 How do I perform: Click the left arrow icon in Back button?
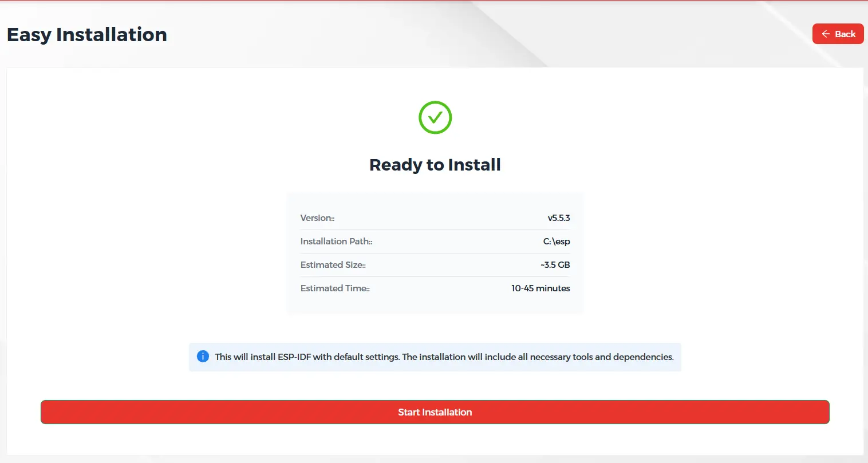(x=826, y=34)
